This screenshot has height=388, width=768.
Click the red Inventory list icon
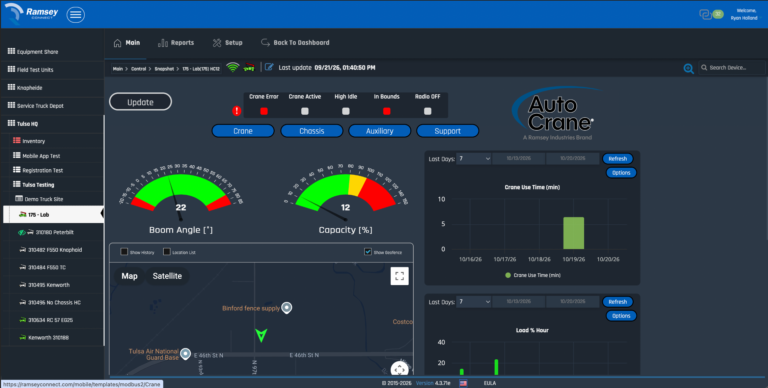[x=17, y=141]
